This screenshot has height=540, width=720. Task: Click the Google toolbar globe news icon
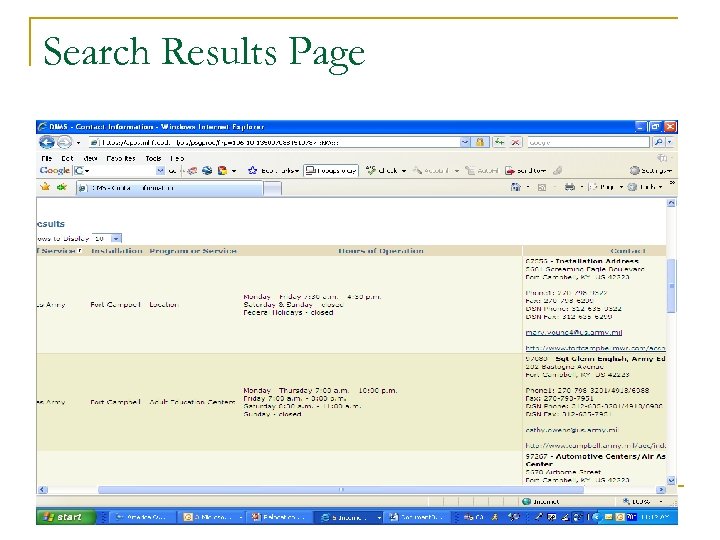[x=207, y=171]
